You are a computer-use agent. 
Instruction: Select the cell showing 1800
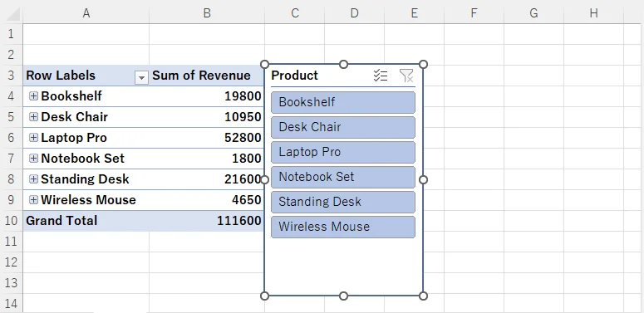(x=207, y=159)
